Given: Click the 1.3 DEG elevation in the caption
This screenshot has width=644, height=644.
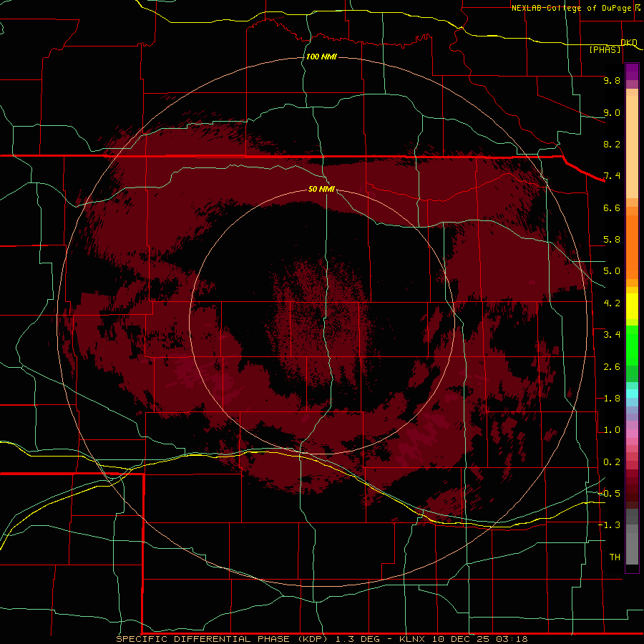Looking at the screenshot, I should pyautogui.click(x=358, y=639).
